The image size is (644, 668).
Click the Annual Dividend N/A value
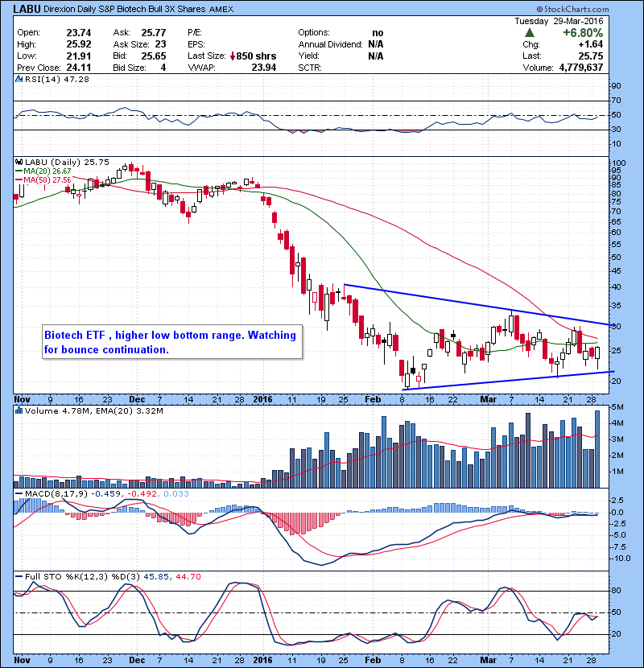[375, 44]
